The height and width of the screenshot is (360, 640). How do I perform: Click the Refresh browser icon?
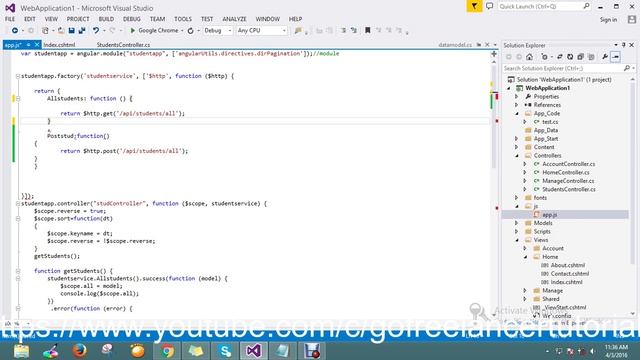(190, 31)
